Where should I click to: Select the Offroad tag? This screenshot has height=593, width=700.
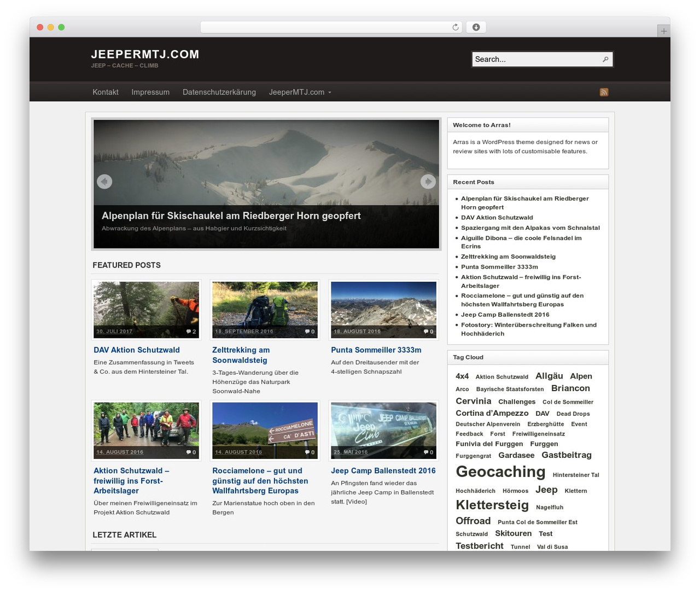(473, 521)
